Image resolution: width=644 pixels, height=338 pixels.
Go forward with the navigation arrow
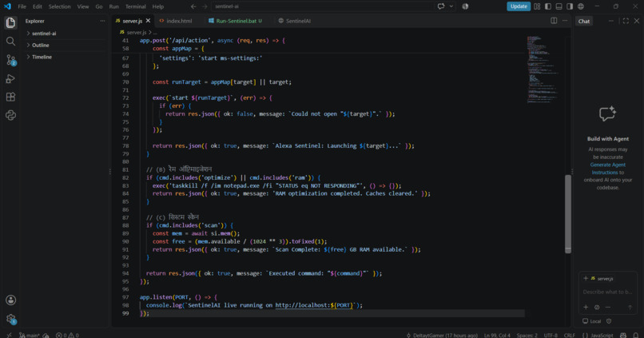(x=205, y=6)
